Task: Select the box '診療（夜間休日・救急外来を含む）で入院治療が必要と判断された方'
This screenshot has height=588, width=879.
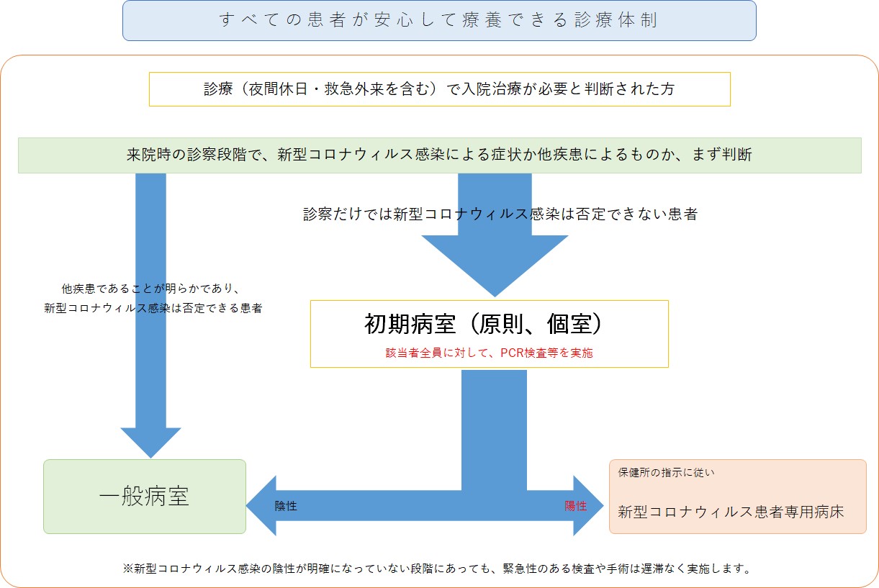Action: point(439,89)
